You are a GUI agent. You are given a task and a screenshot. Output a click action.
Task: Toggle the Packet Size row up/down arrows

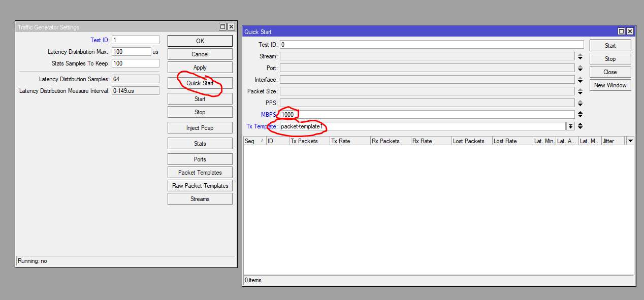580,91
